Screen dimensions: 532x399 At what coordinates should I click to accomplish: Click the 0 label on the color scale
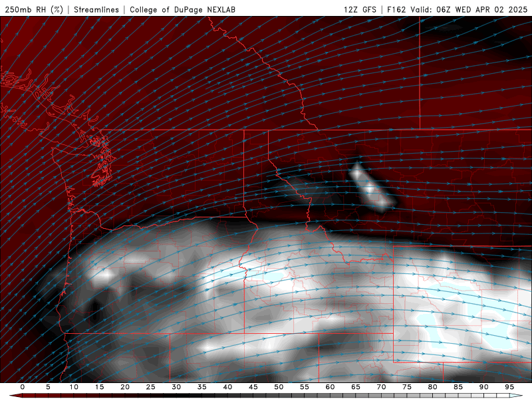pyautogui.click(x=23, y=387)
